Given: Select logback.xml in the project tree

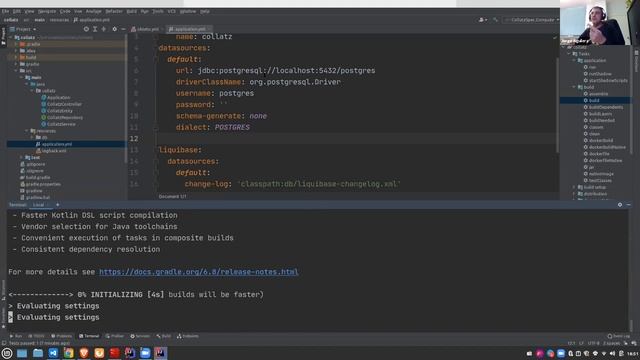Looking at the screenshot, I should [51, 151].
